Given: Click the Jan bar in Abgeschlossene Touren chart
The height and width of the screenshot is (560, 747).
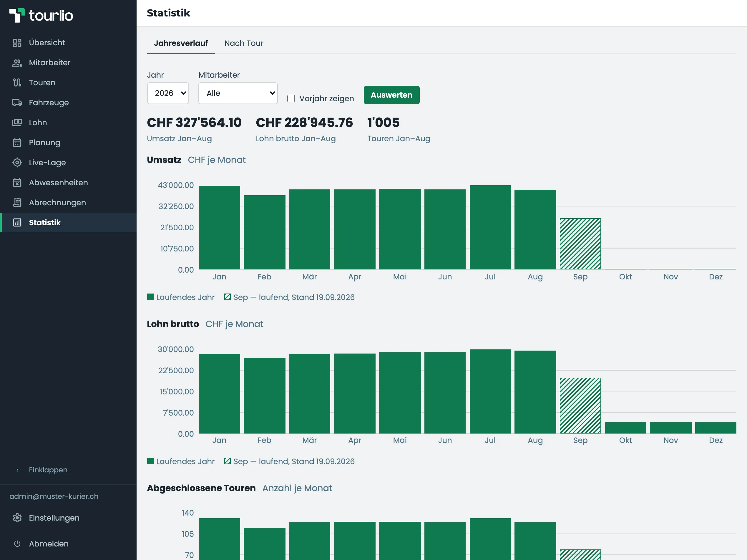Looking at the screenshot, I should [220, 539].
